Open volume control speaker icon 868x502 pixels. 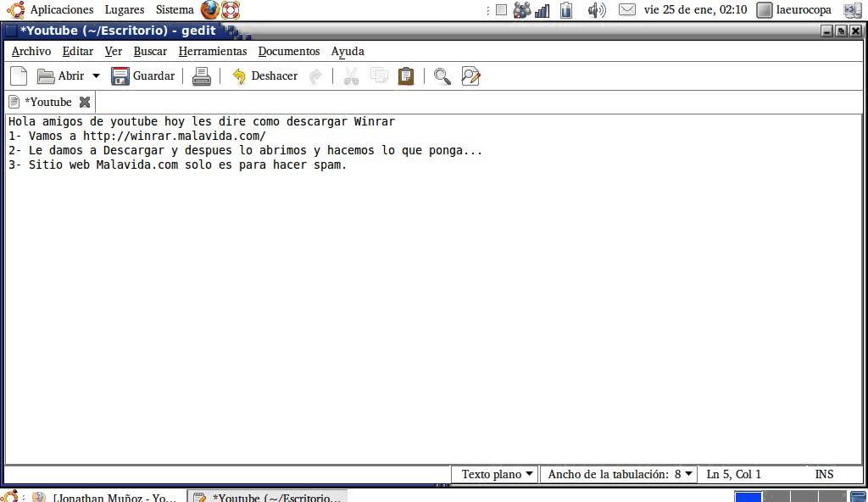pos(597,10)
